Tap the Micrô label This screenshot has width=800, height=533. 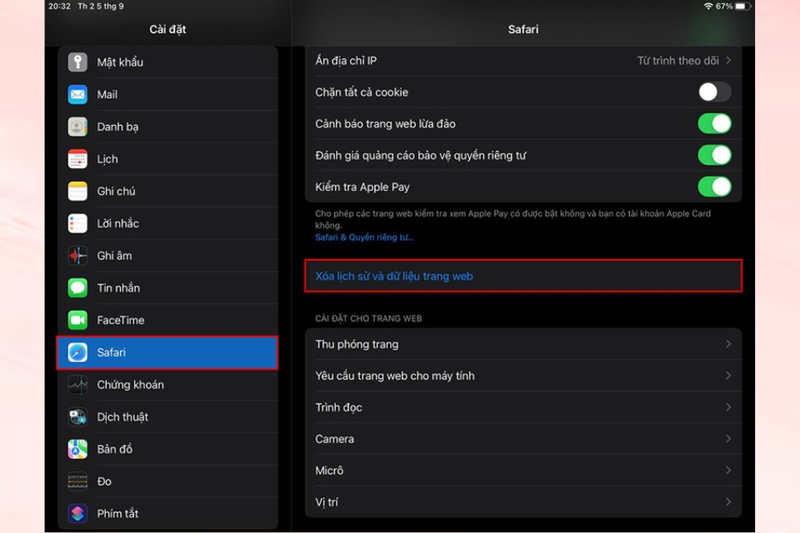click(x=329, y=471)
